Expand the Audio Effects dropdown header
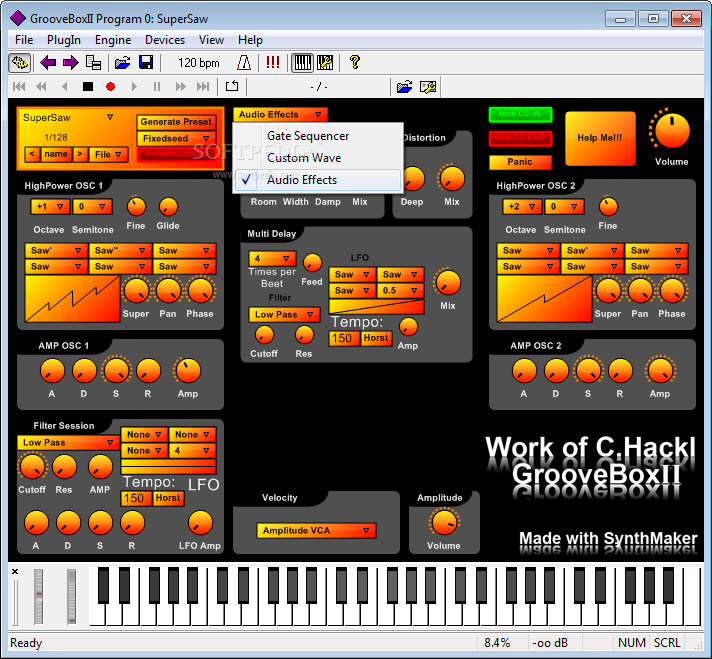 280,114
